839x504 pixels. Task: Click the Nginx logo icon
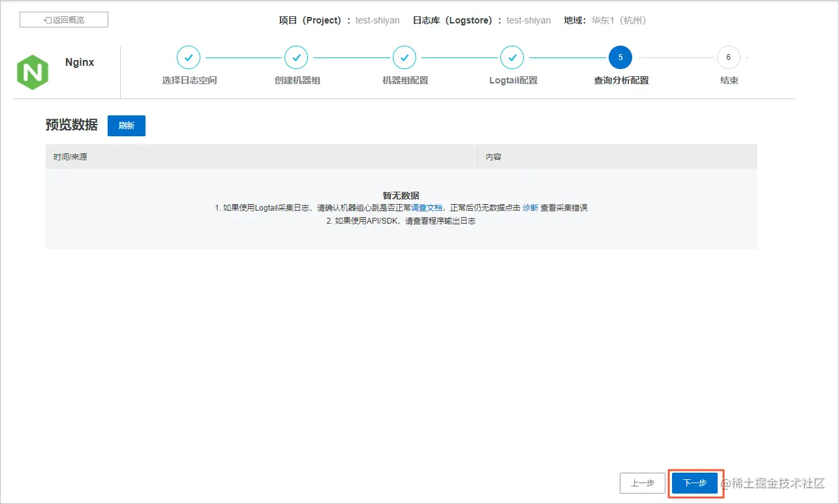tap(33, 72)
